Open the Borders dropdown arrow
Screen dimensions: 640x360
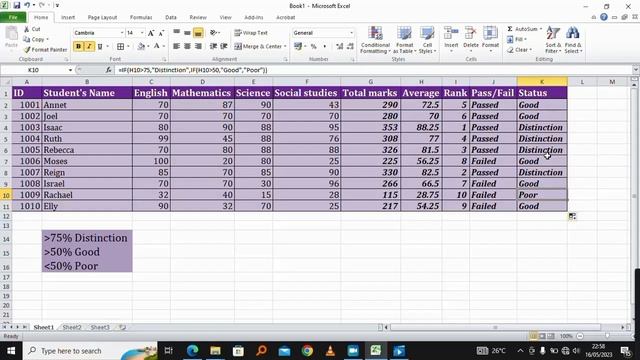pos(128,47)
